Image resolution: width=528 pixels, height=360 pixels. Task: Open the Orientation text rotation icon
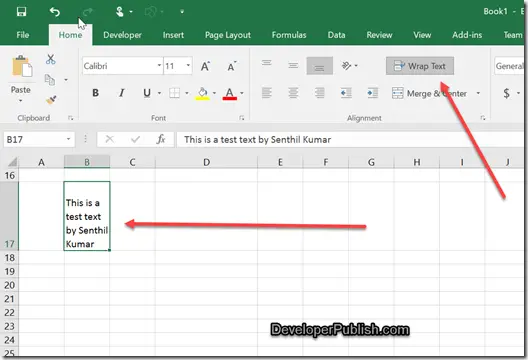(346, 65)
